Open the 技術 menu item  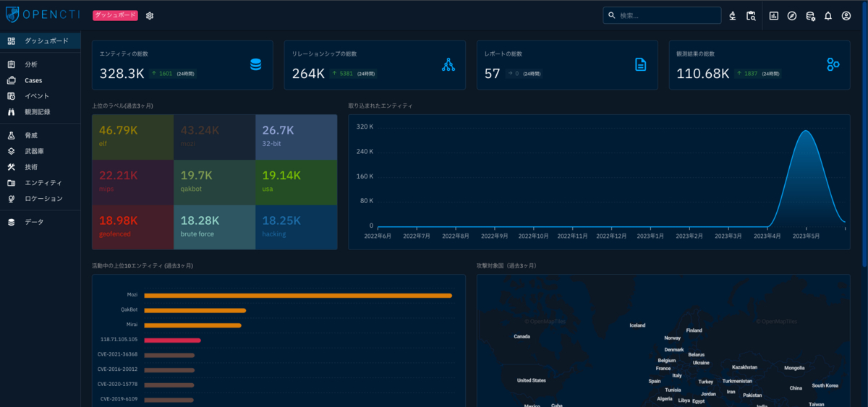click(x=41, y=167)
